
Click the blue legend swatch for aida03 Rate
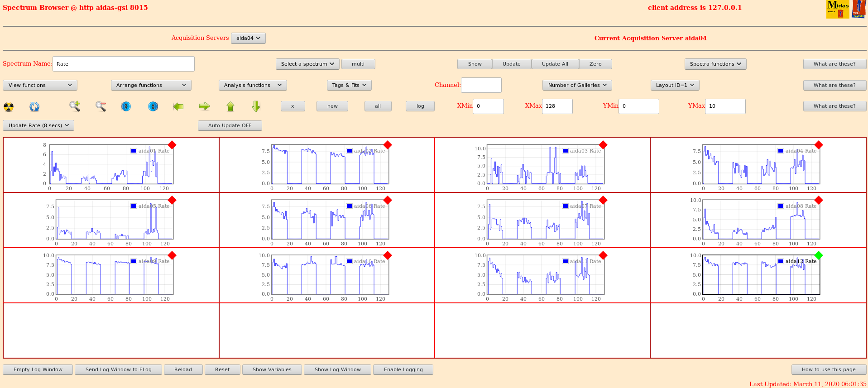tap(565, 151)
